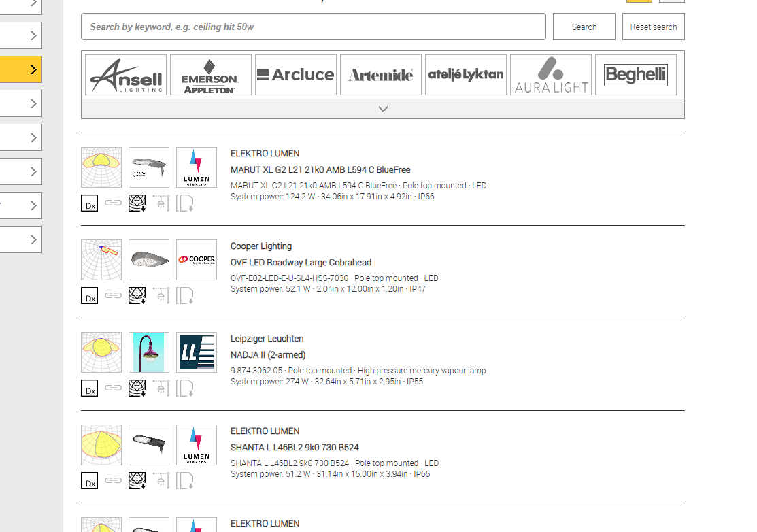The width and height of the screenshot is (757, 532).
Task: Click the luminaire mounting icon for MARUT XL G2
Action: [161, 203]
